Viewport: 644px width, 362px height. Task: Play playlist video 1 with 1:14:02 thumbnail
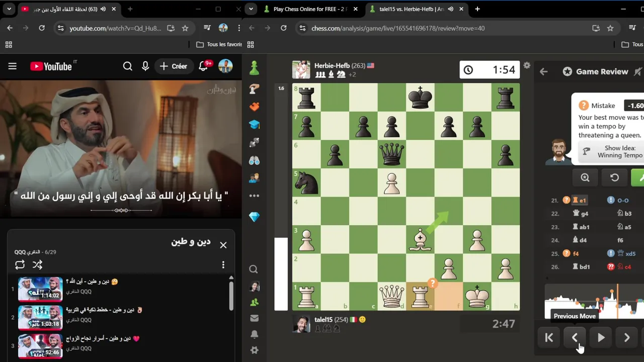click(40, 289)
